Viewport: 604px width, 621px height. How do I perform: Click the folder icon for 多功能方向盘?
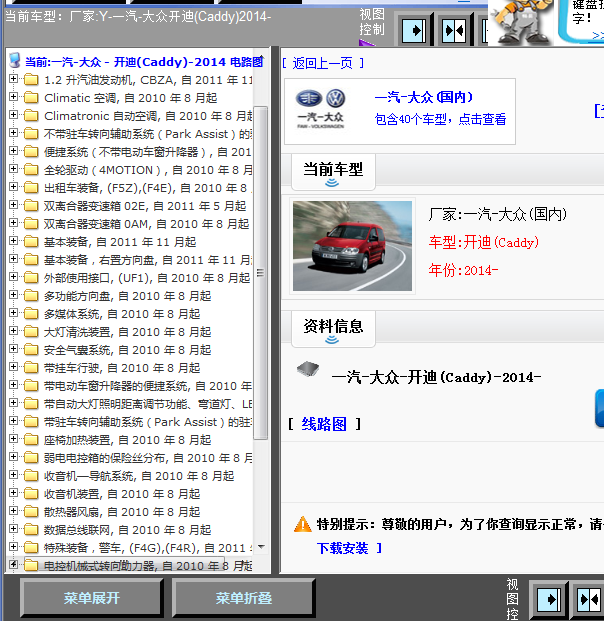tap(31, 296)
